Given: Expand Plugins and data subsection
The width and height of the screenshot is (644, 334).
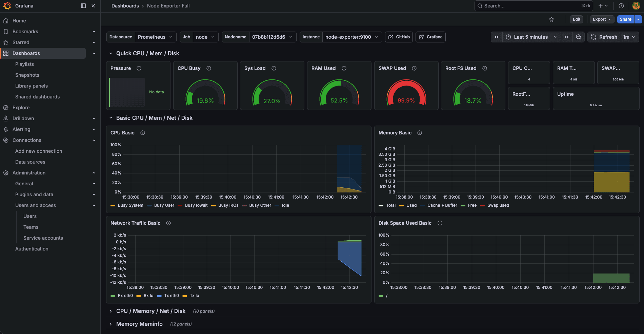Looking at the screenshot, I should point(94,194).
